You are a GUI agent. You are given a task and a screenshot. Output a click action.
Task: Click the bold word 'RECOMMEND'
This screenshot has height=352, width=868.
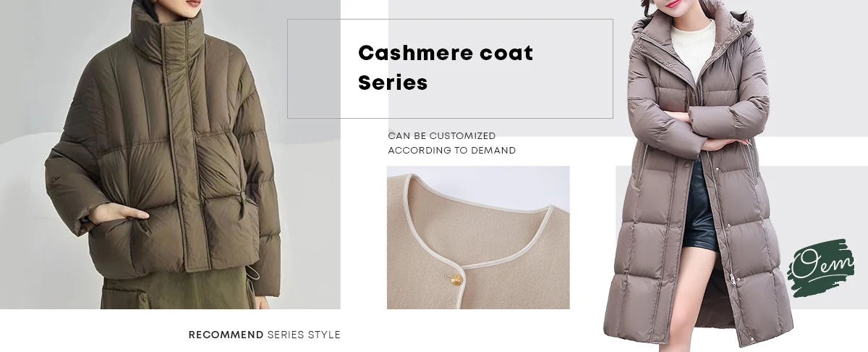click(226, 335)
